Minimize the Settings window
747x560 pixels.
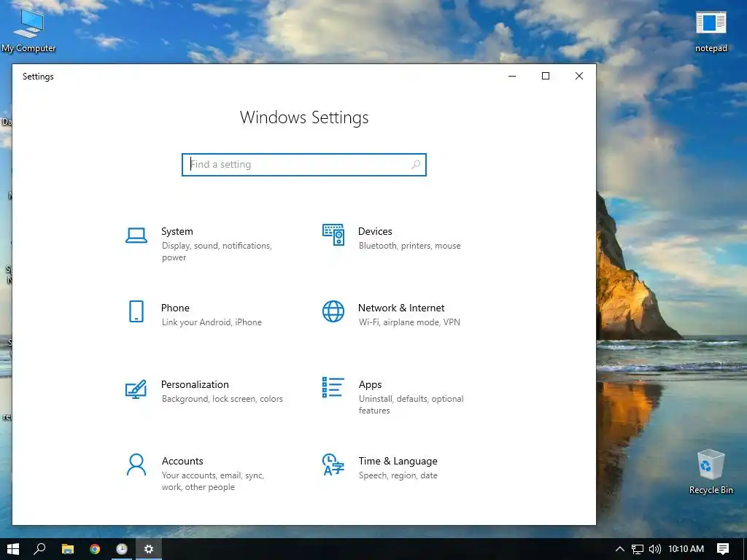click(512, 76)
